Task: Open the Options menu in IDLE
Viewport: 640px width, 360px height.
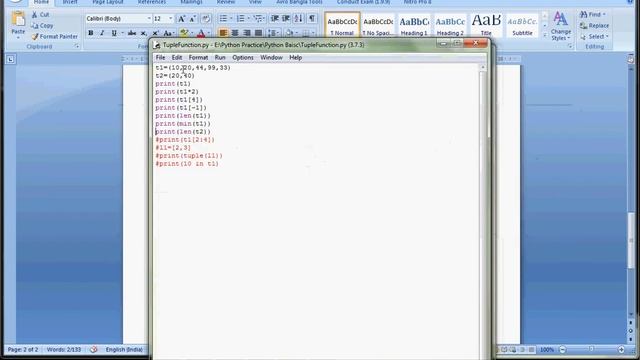Action: pos(243,58)
